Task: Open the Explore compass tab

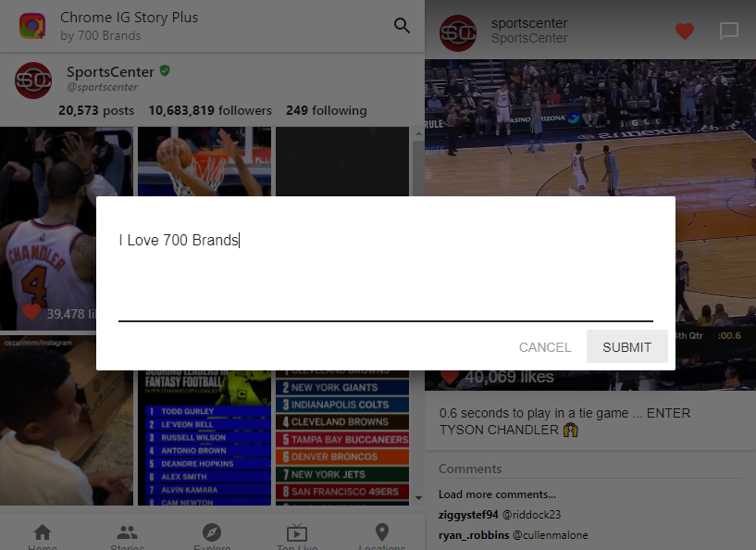Action: click(x=212, y=536)
